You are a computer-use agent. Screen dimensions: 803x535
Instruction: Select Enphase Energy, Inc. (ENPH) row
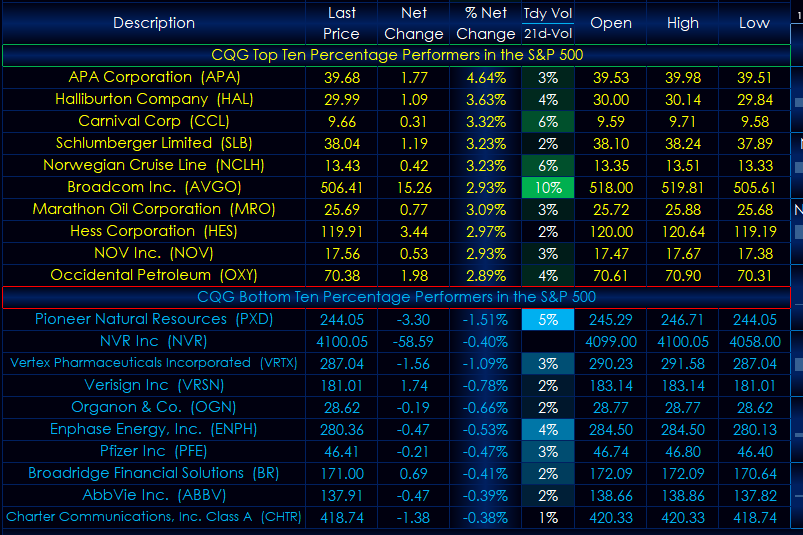pyautogui.click(x=397, y=430)
